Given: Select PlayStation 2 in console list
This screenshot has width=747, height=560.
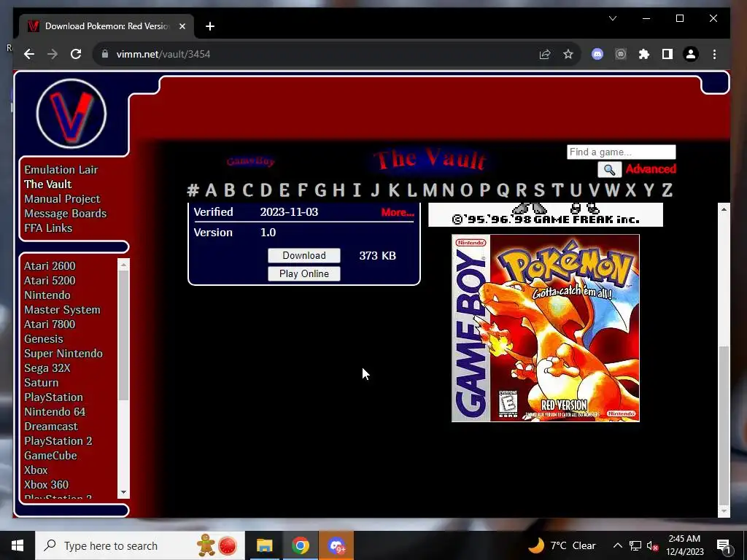Looking at the screenshot, I should tap(58, 441).
